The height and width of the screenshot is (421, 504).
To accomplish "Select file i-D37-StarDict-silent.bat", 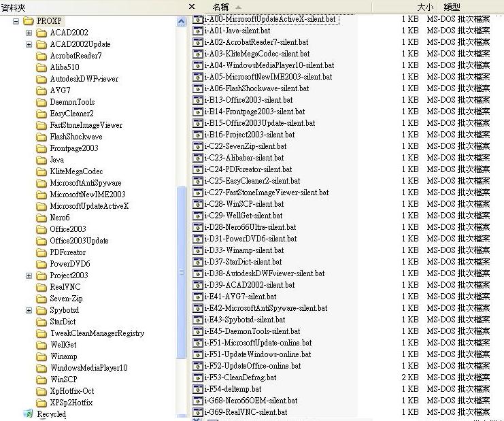I will pyautogui.click(x=243, y=263).
